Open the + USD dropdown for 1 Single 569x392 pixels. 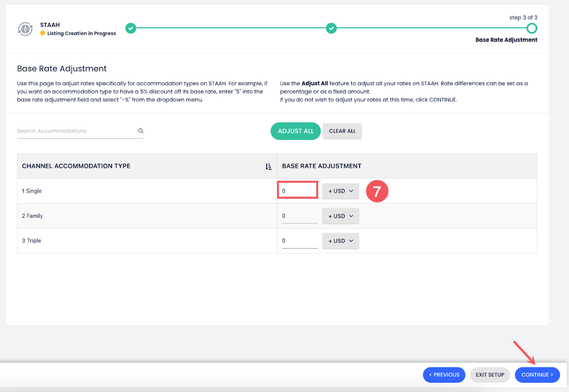pos(340,191)
